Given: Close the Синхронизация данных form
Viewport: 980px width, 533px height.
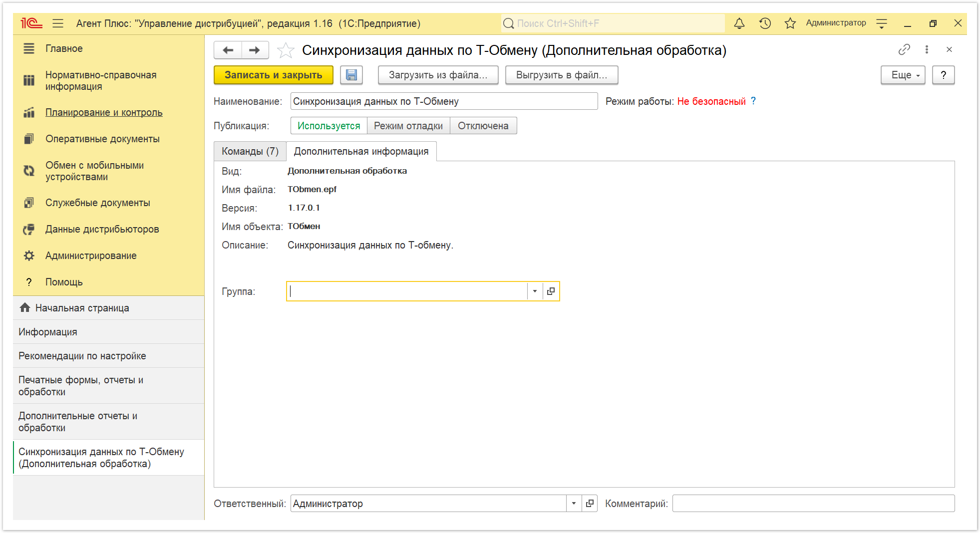Looking at the screenshot, I should pos(949,49).
